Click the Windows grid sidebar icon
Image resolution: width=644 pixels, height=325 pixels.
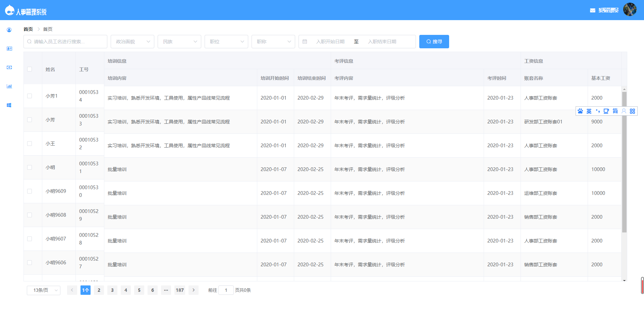tap(9, 105)
